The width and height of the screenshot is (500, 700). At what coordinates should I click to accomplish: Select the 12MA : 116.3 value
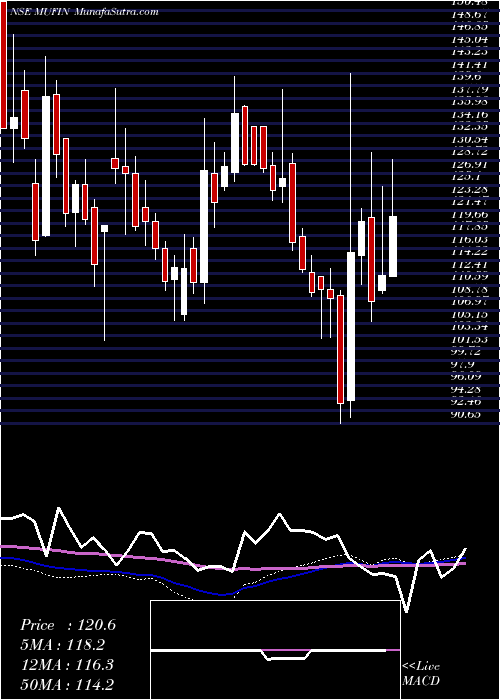(x=67, y=665)
